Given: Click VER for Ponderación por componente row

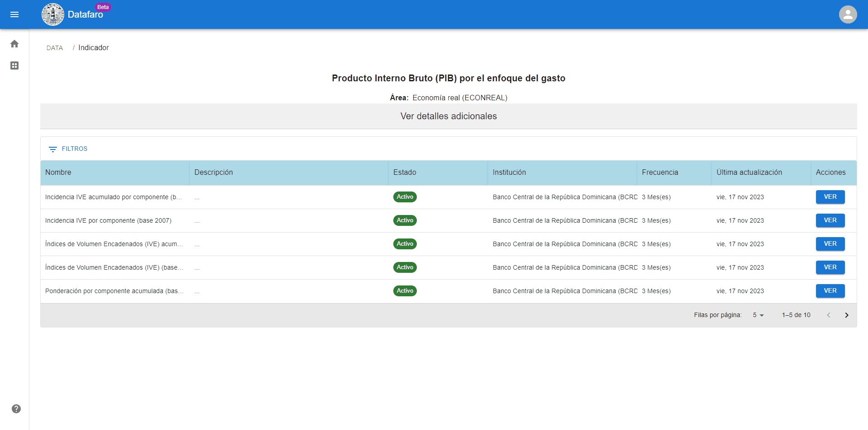Looking at the screenshot, I should (x=830, y=291).
